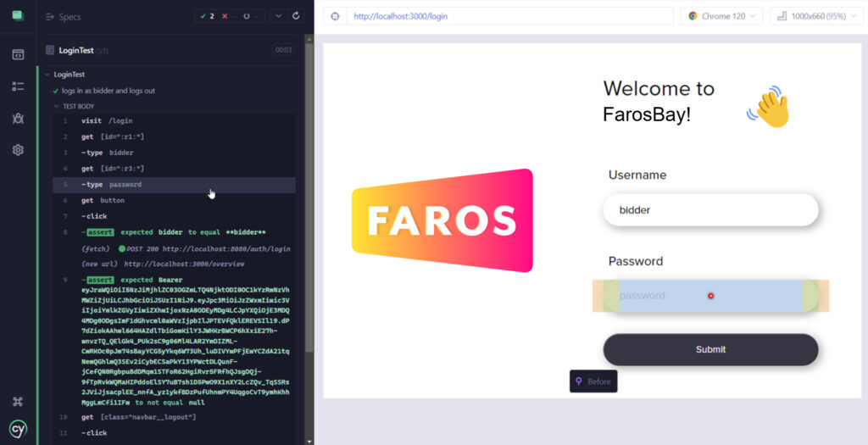Select command visit /login
Screen dimensions: 868x445
click(x=175, y=120)
